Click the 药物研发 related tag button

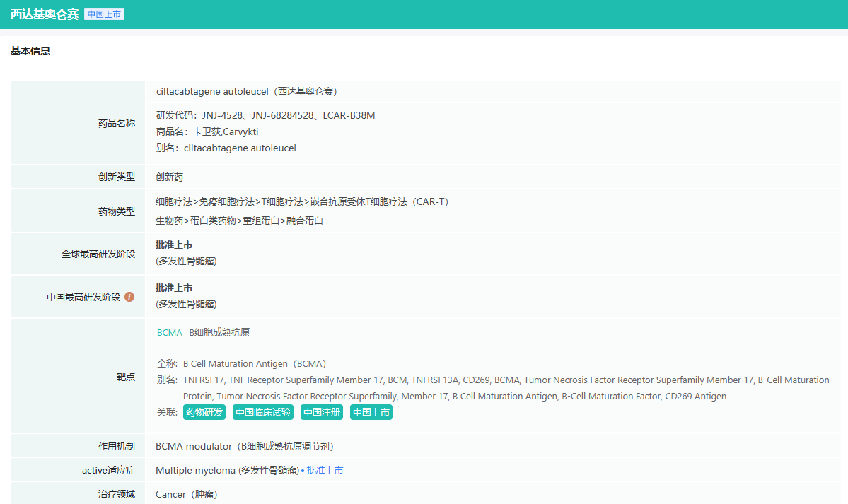click(x=204, y=412)
